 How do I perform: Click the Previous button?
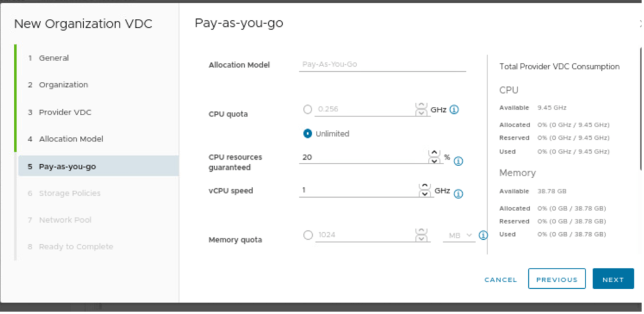click(x=556, y=279)
